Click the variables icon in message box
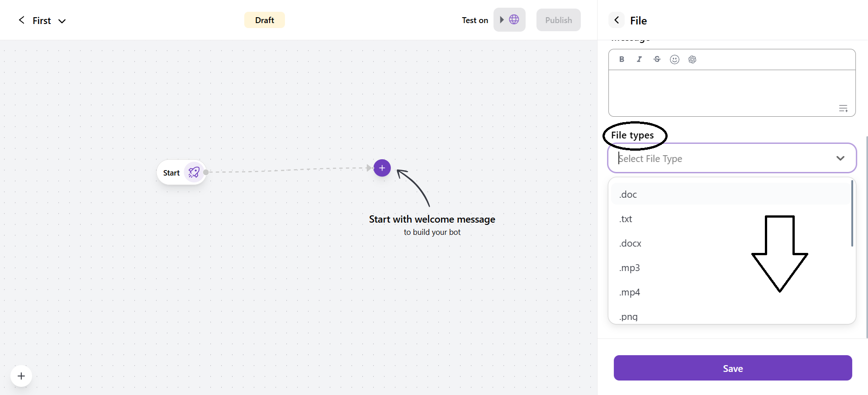868x395 pixels. coord(843,109)
